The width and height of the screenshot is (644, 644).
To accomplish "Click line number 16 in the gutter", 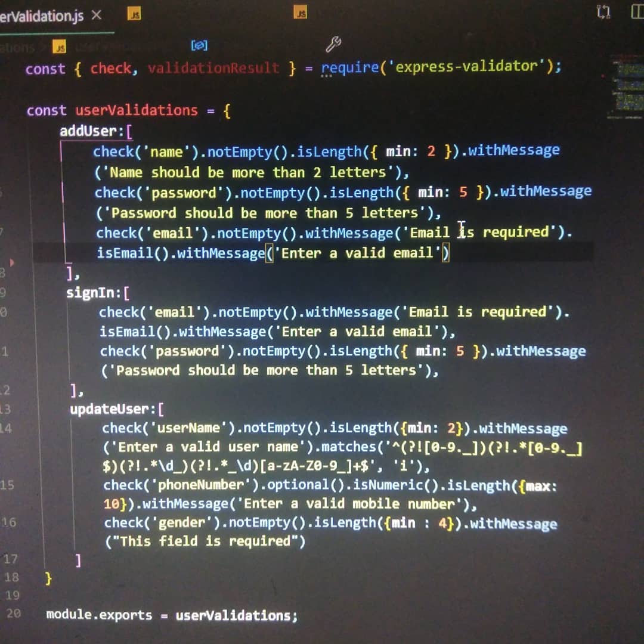I will point(8,522).
